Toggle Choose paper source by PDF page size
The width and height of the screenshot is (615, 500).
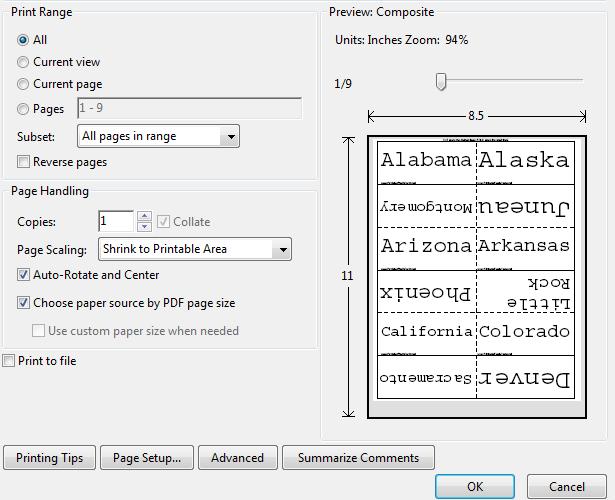(x=24, y=303)
